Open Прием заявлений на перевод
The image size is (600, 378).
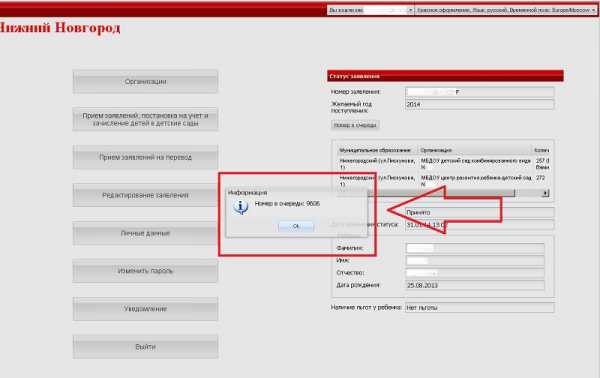coord(145,157)
